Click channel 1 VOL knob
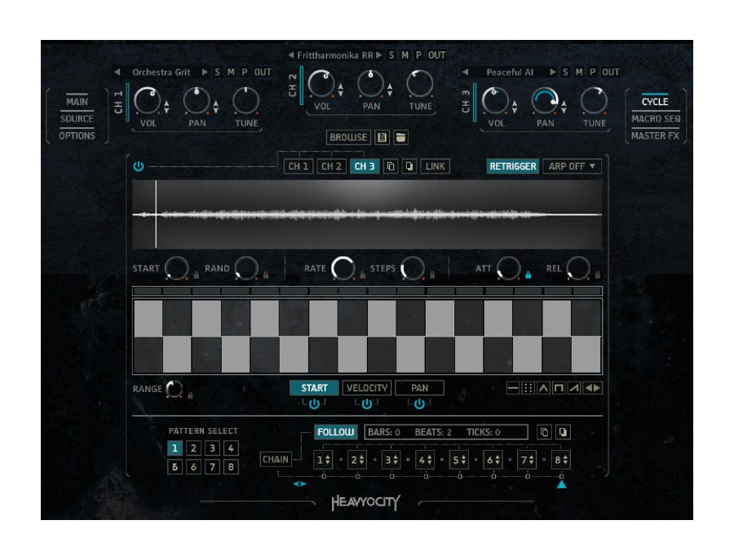734x560 pixels. 147,100
